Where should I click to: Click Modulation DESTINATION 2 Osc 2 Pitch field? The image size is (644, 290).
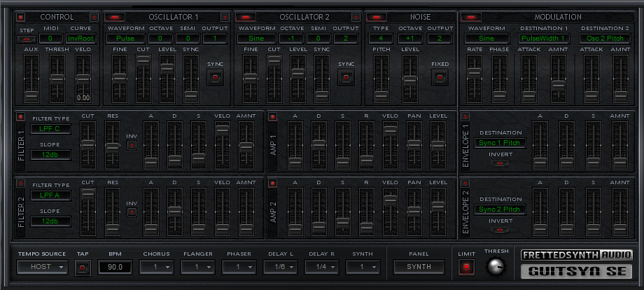(605, 39)
